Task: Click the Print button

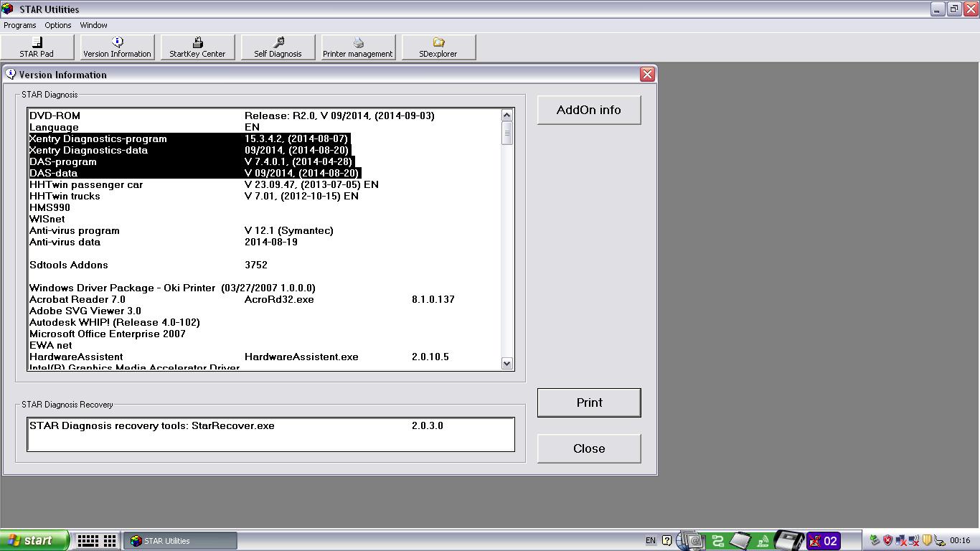Action: coord(589,402)
